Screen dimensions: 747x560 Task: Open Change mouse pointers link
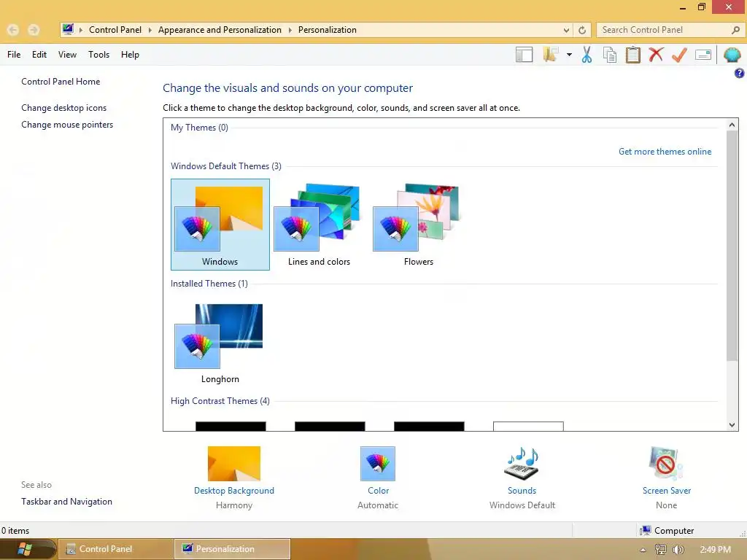(67, 124)
